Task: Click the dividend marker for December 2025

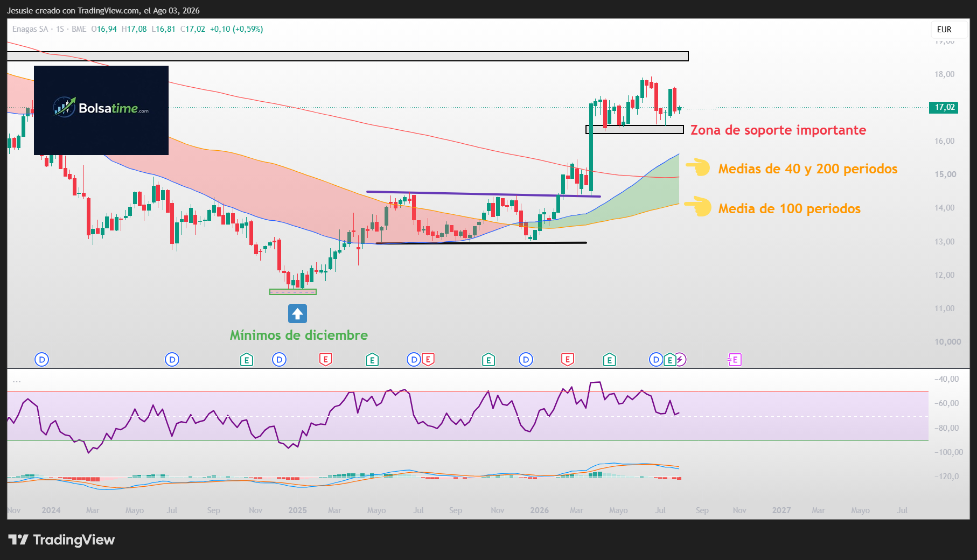Action: [x=526, y=360]
